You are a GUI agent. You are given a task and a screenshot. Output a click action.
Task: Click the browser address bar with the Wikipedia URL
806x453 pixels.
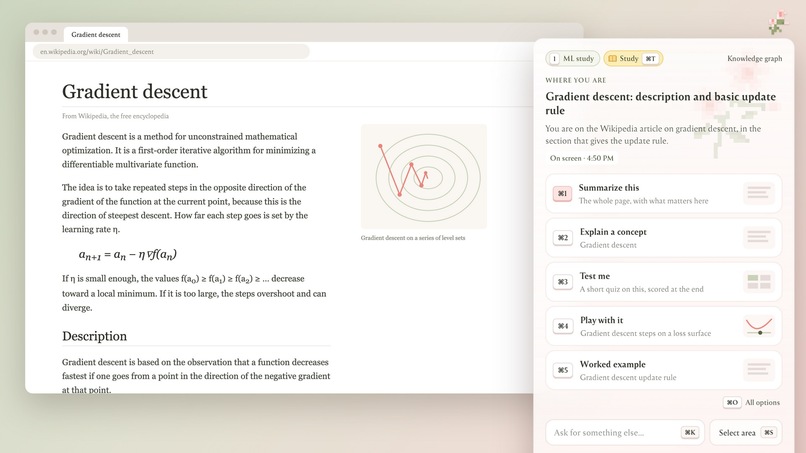click(171, 51)
